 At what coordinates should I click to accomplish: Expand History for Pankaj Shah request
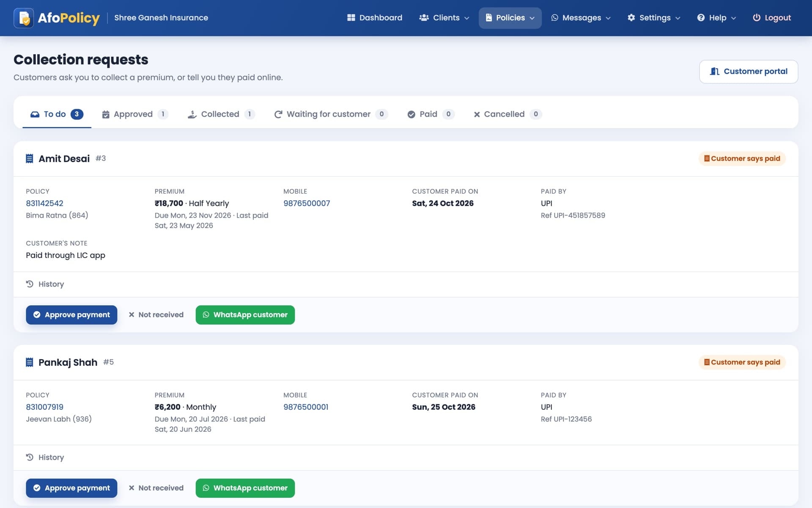click(x=45, y=457)
